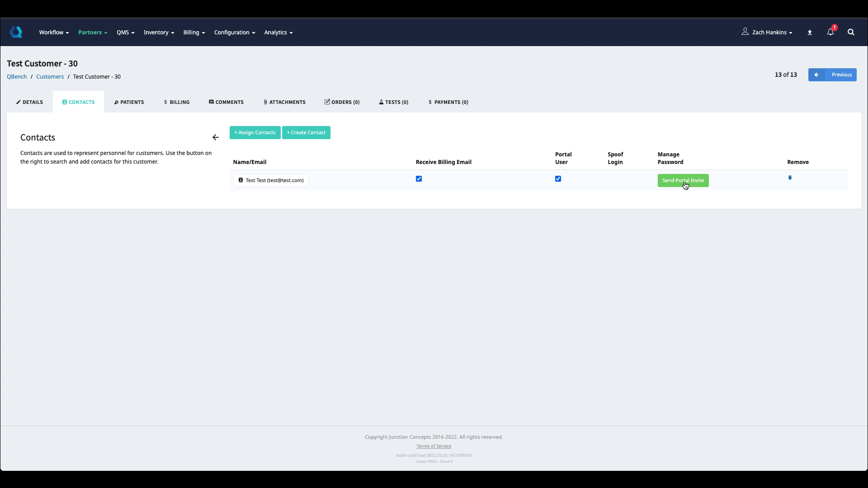Image resolution: width=868 pixels, height=488 pixels.
Task: Expand the Workflow dropdown menu
Action: point(54,33)
